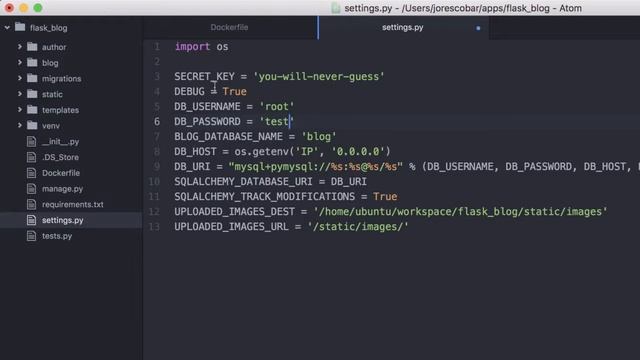Open __init__.py from the tree
640x360 pixels.
click(x=60, y=142)
